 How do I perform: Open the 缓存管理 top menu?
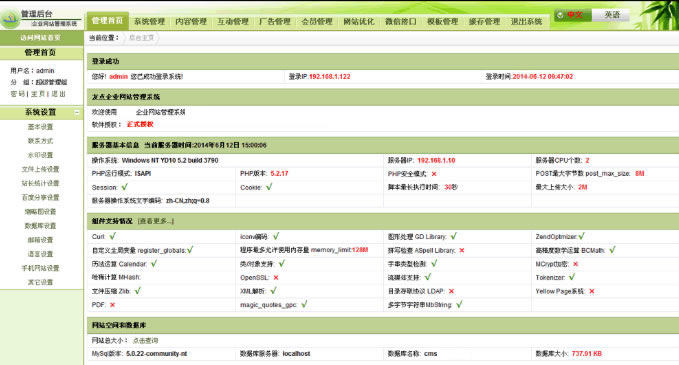(484, 21)
